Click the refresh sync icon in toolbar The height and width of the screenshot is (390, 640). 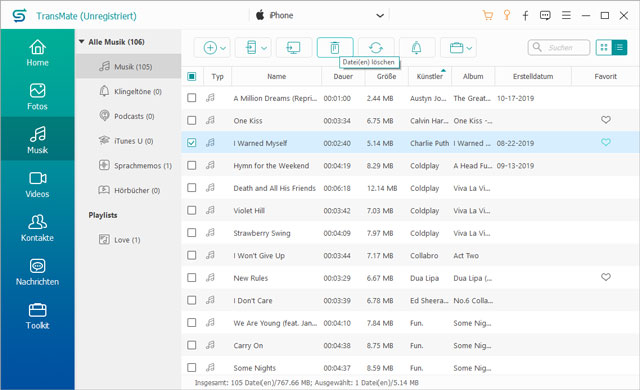[x=376, y=48]
